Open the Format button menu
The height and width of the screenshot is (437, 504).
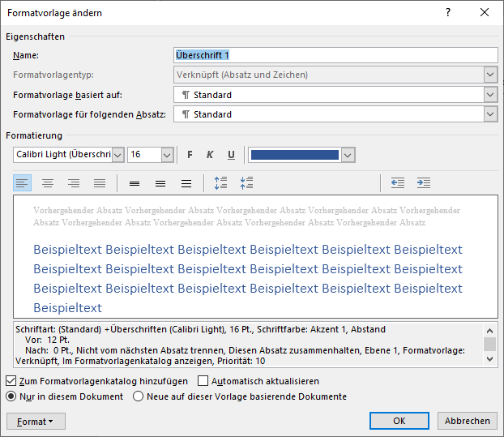pyautogui.click(x=36, y=422)
